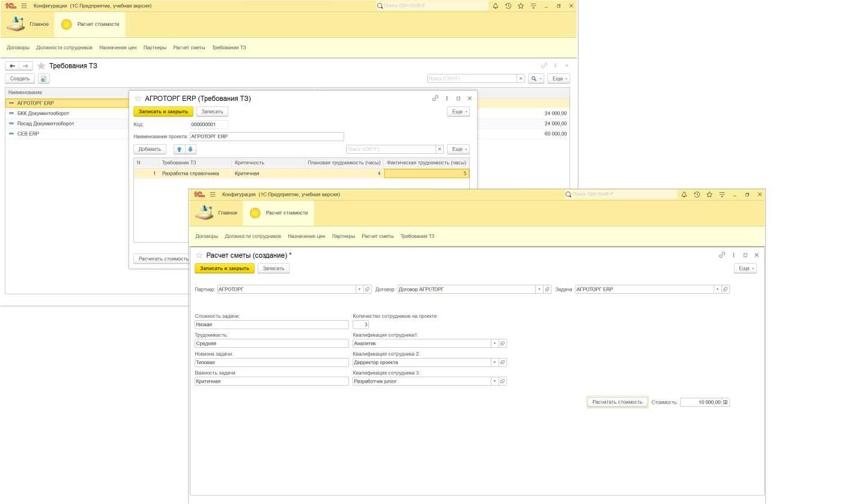
Task: Click the Добавить button in АГРОТОРГ ERP dialog
Action: click(150, 150)
